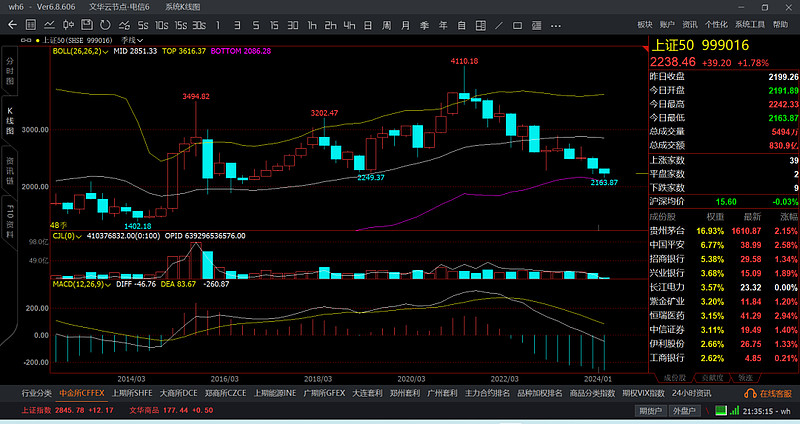This screenshot has height=424, width=800.
Task: Click the 权重 weight column header
Action: 715,215
